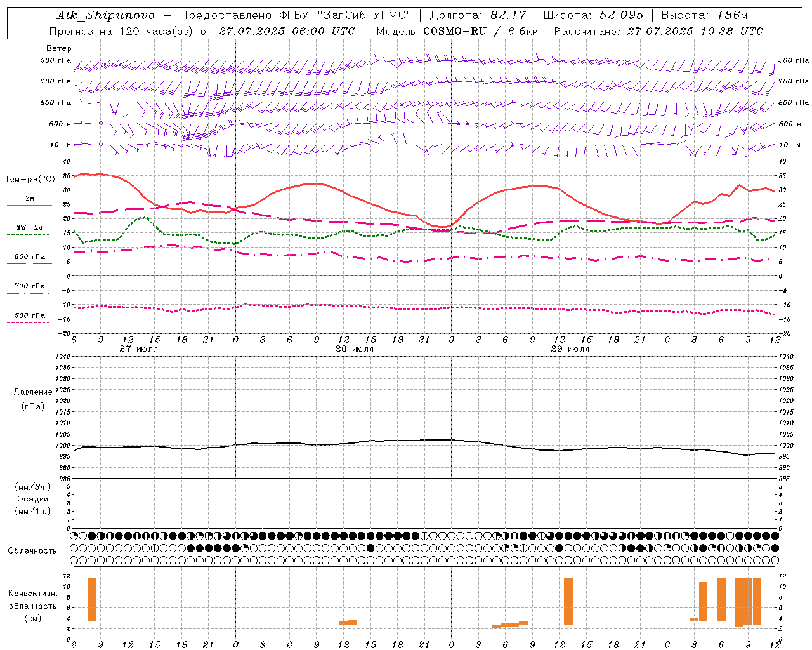The image size is (812, 650).
Task: Click the Ветер panel label
Action: coord(59,48)
